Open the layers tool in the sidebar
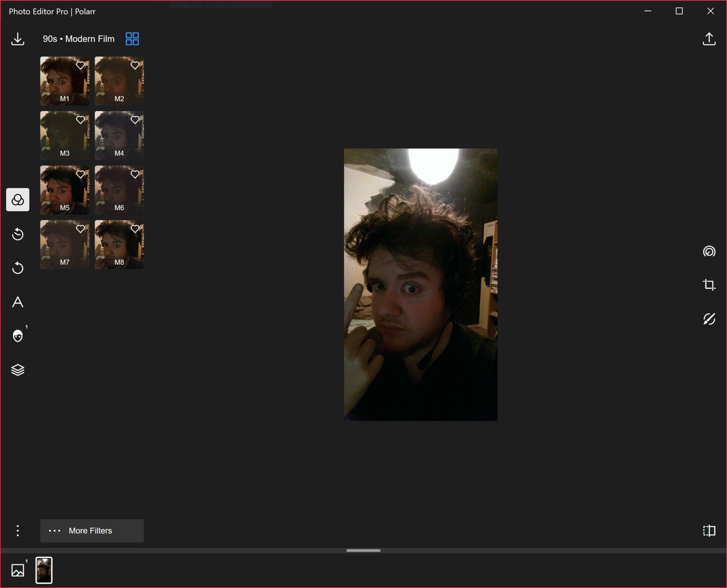The height and width of the screenshot is (588, 727). click(x=18, y=369)
